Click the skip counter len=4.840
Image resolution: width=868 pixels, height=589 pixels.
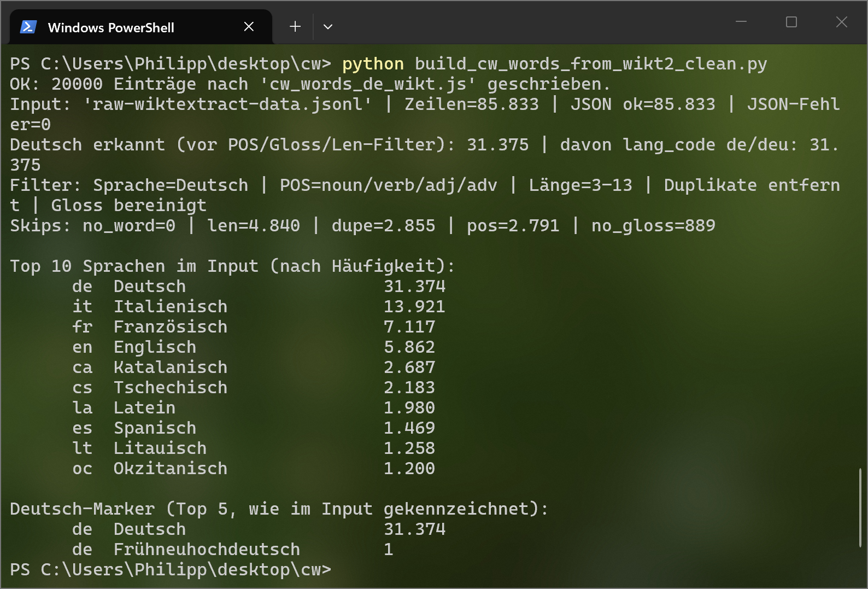(254, 226)
